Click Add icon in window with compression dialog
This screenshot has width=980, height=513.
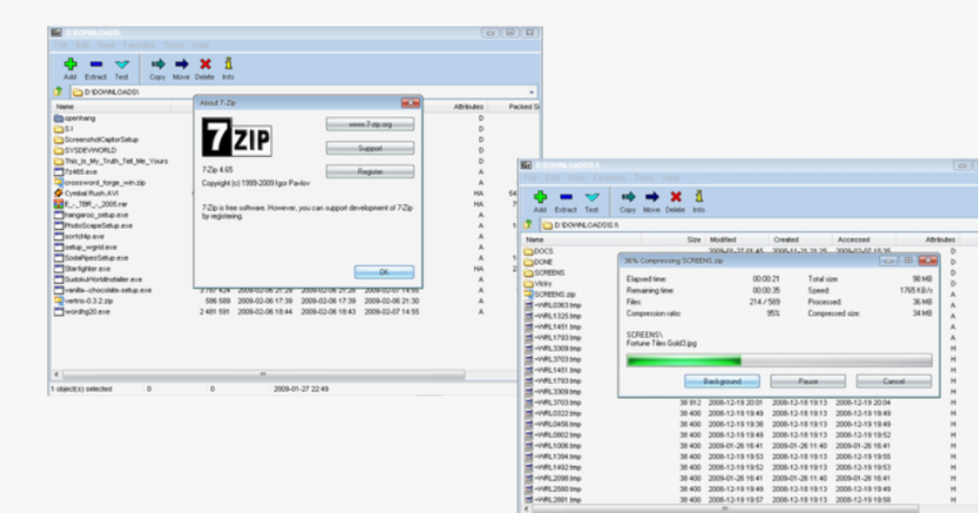click(x=540, y=197)
